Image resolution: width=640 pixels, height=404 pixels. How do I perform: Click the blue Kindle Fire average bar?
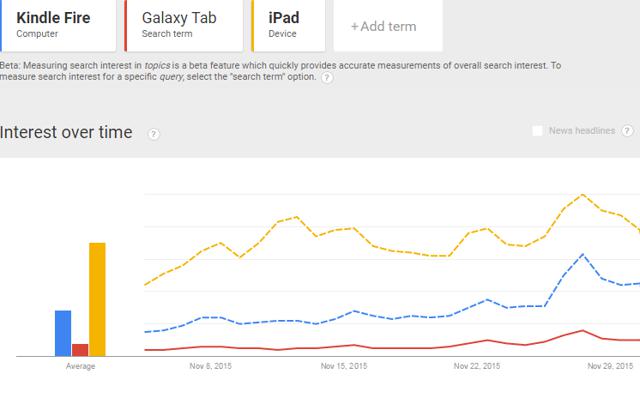click(63, 333)
